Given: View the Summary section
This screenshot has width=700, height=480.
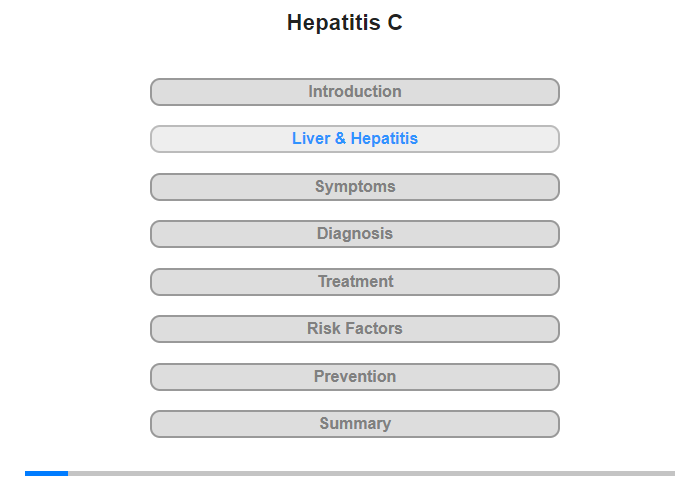Looking at the screenshot, I should click(x=354, y=424).
